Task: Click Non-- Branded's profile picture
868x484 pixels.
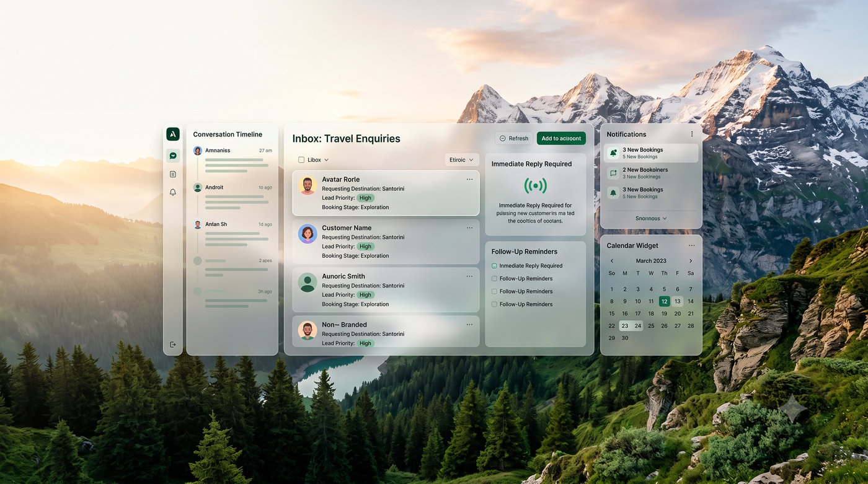Action: pos(308,330)
